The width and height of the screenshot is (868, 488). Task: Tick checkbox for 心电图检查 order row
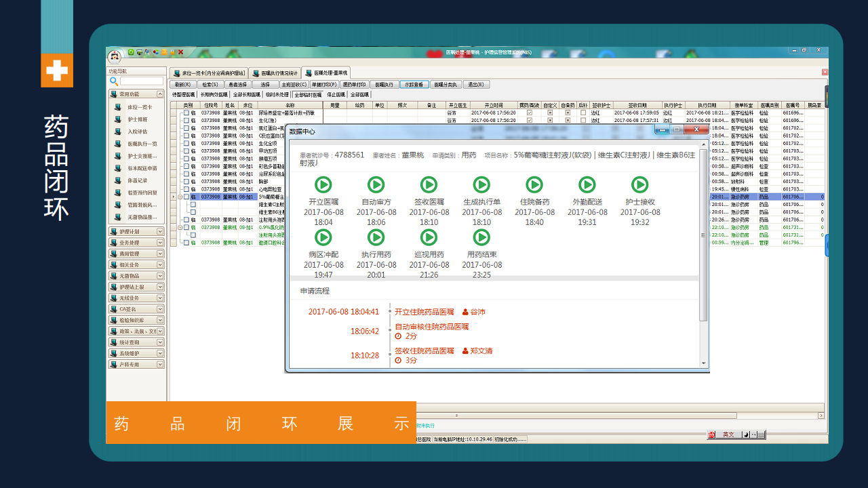point(185,189)
